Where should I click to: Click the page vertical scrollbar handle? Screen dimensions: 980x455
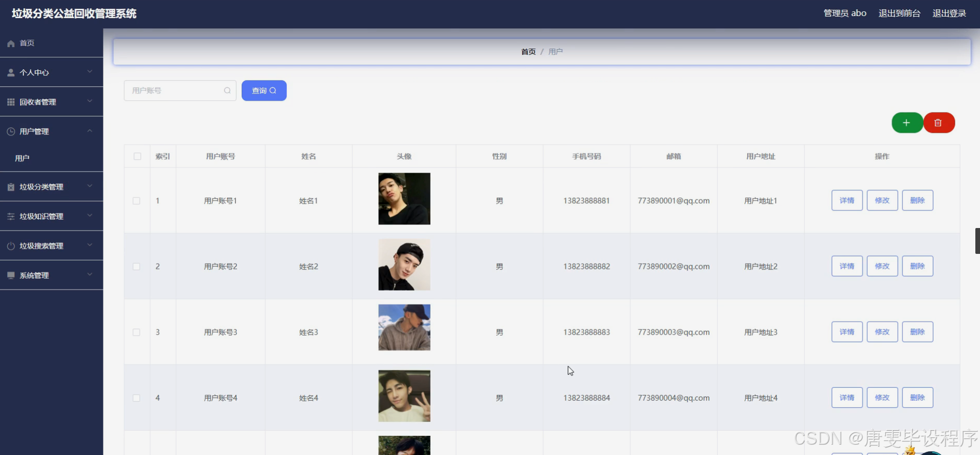[977, 241]
